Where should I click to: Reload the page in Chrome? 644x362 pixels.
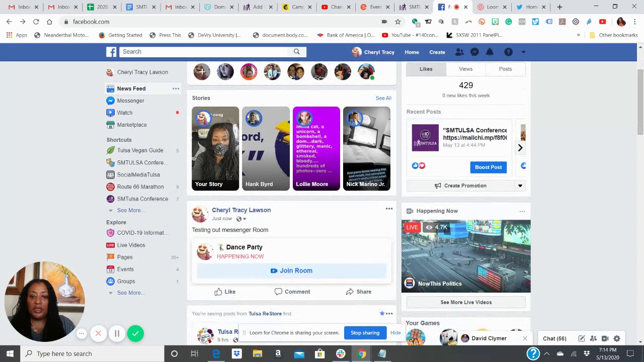coord(36,22)
